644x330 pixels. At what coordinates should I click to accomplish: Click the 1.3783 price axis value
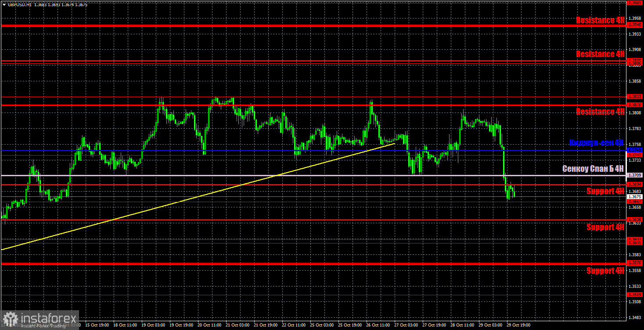[x=635, y=129]
